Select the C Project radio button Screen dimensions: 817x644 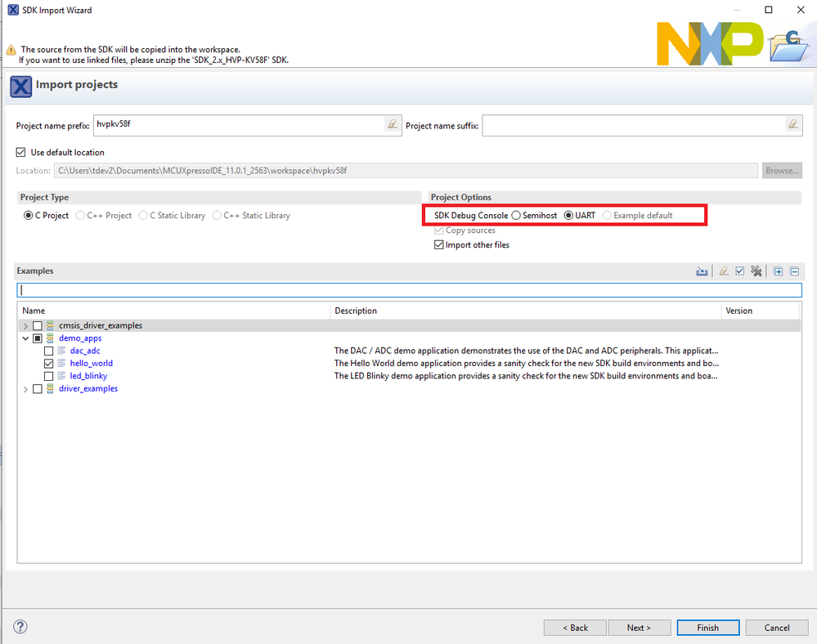[x=28, y=216]
